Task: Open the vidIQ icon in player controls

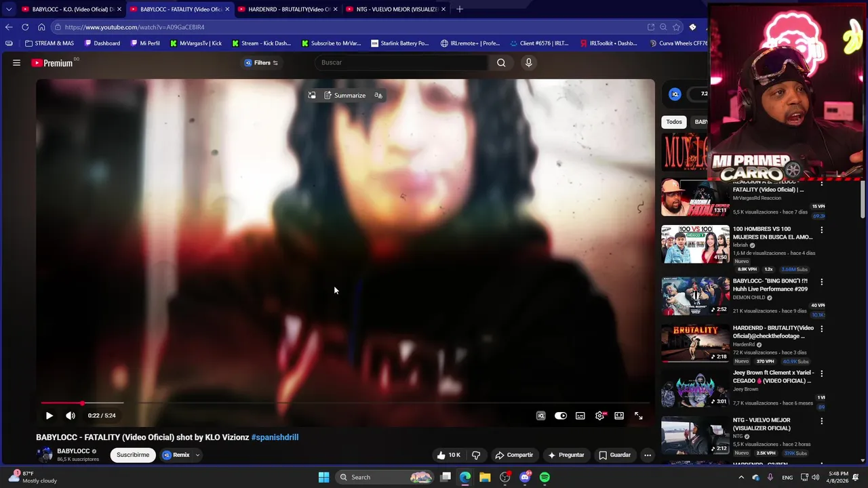Action: pos(540,415)
